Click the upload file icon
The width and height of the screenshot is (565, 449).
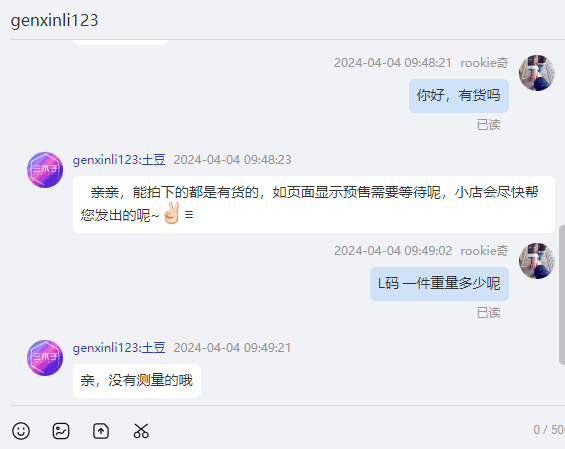pyautogui.click(x=101, y=431)
